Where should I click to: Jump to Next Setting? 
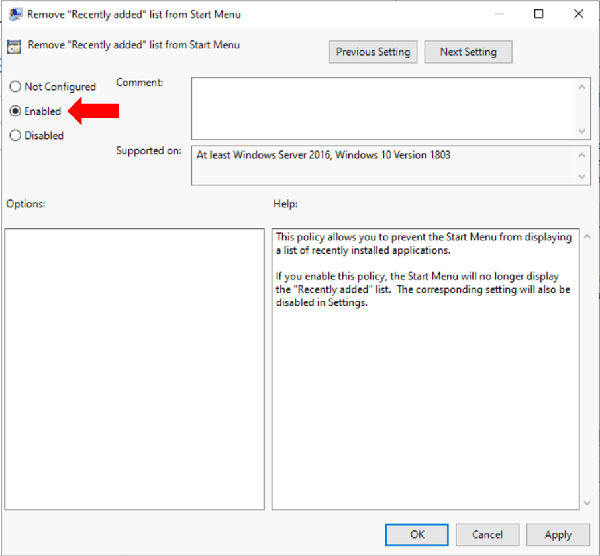coord(468,52)
